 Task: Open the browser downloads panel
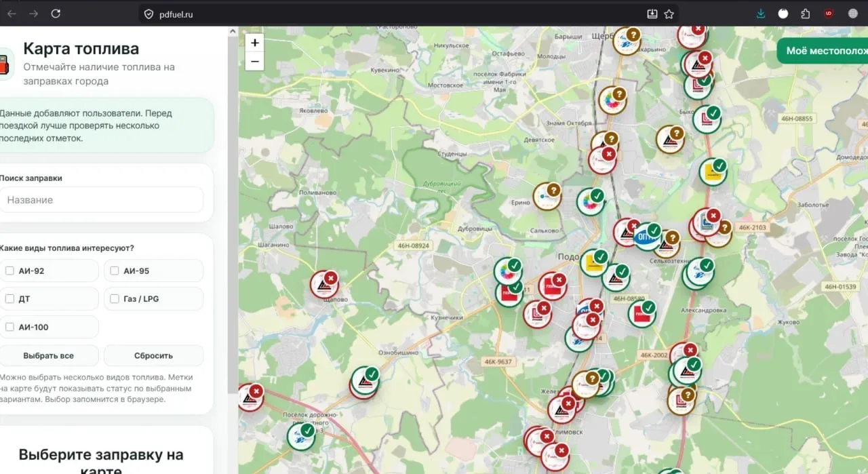tap(761, 14)
